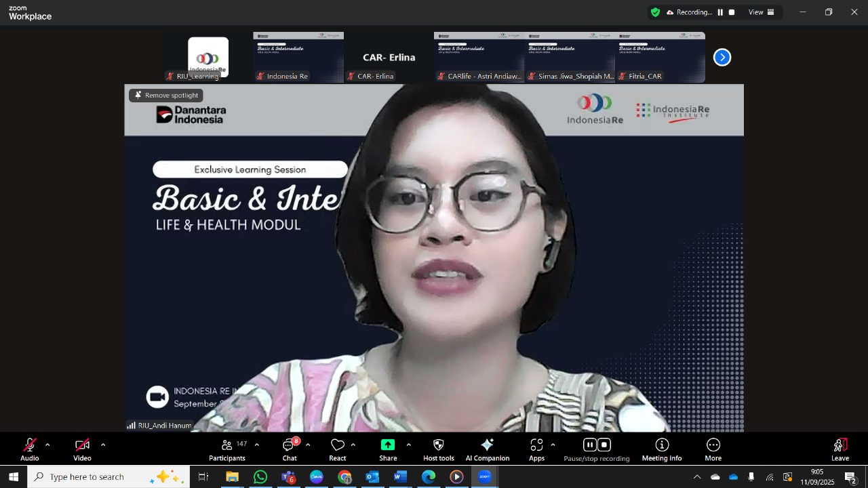The width and height of the screenshot is (868, 488).
Task: Select CAR- Erlina participant thumbnail
Action: point(389,58)
